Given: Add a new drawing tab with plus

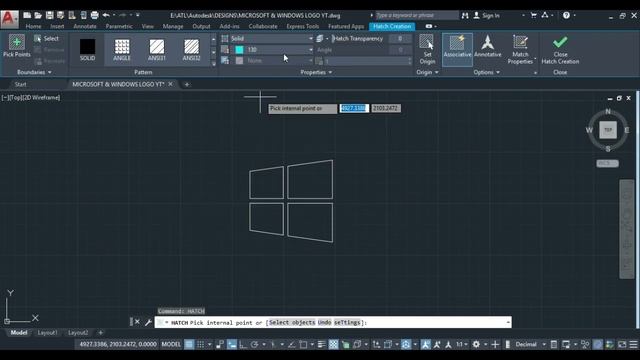Looking at the screenshot, I should 187,84.
